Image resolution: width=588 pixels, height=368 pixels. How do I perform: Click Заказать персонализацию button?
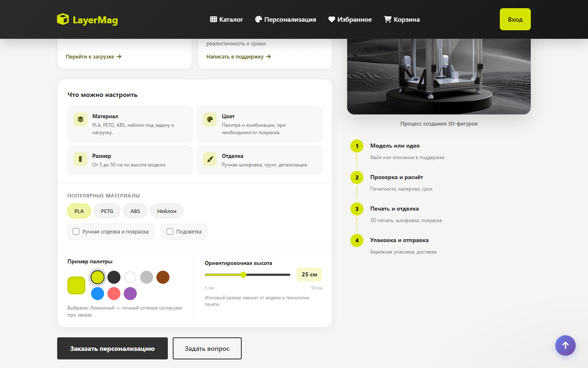pos(112,348)
